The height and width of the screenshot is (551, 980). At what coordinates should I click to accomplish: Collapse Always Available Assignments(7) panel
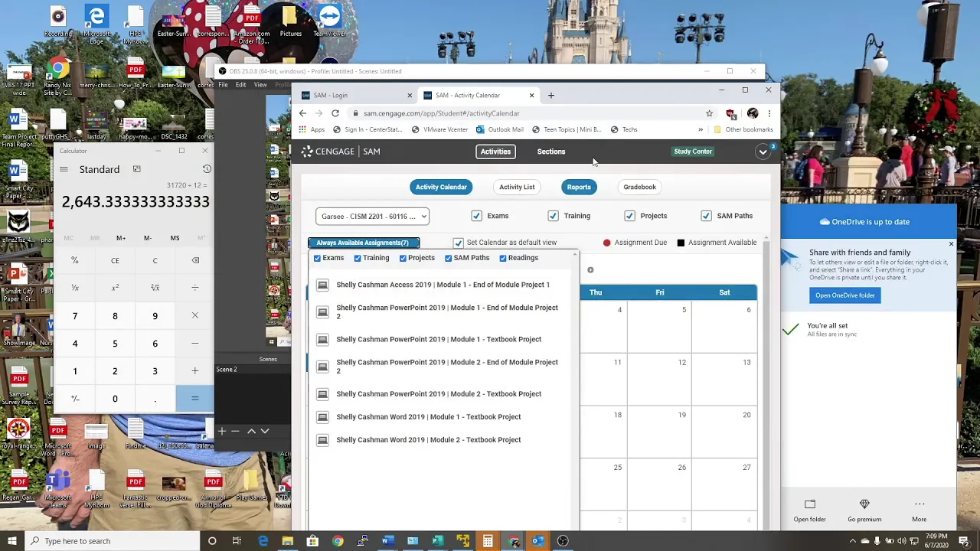363,243
